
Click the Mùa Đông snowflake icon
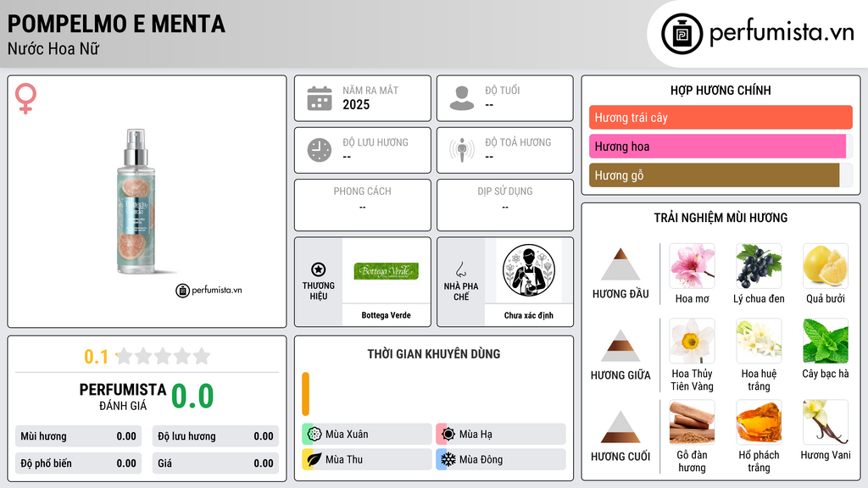pos(448,459)
